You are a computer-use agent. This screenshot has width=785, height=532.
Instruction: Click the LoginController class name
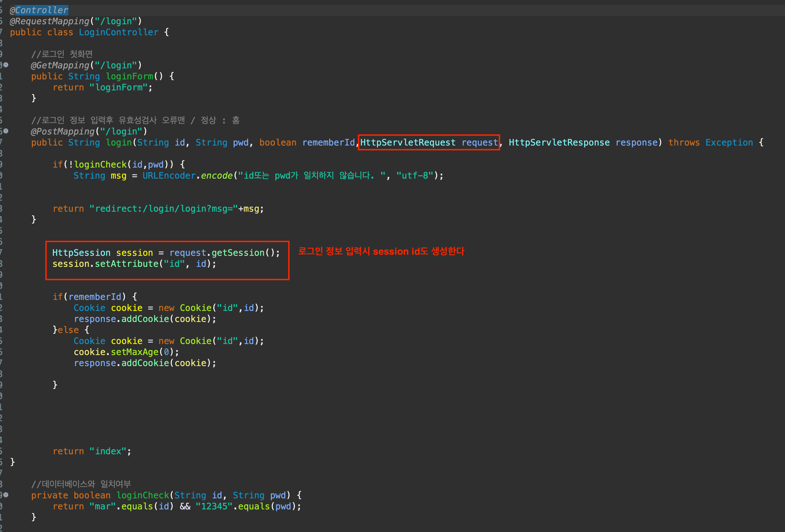[x=118, y=33]
